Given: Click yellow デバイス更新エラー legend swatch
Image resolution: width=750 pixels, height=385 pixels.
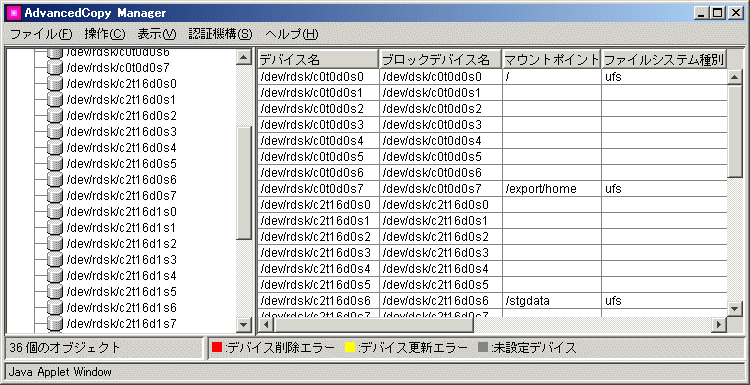Looking at the screenshot, I should click(351, 348).
